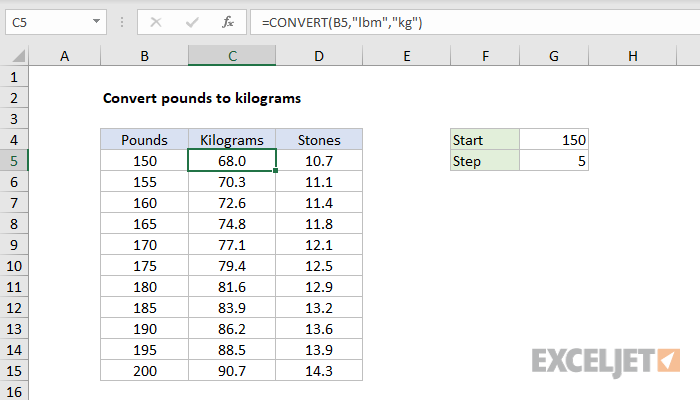This screenshot has height=400, width=700.
Task: Select the Step value cell containing 5
Action: click(554, 160)
